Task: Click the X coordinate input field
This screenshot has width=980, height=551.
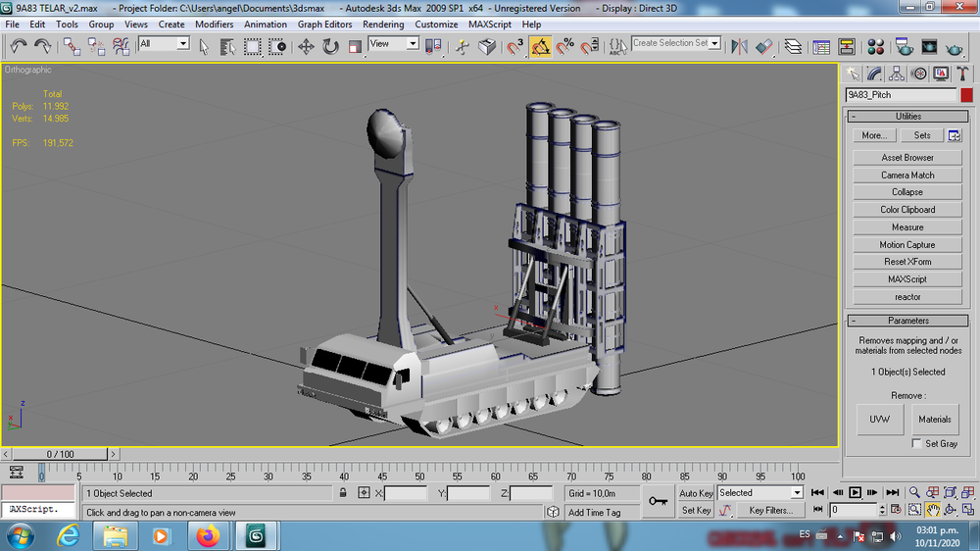Action: click(x=406, y=493)
